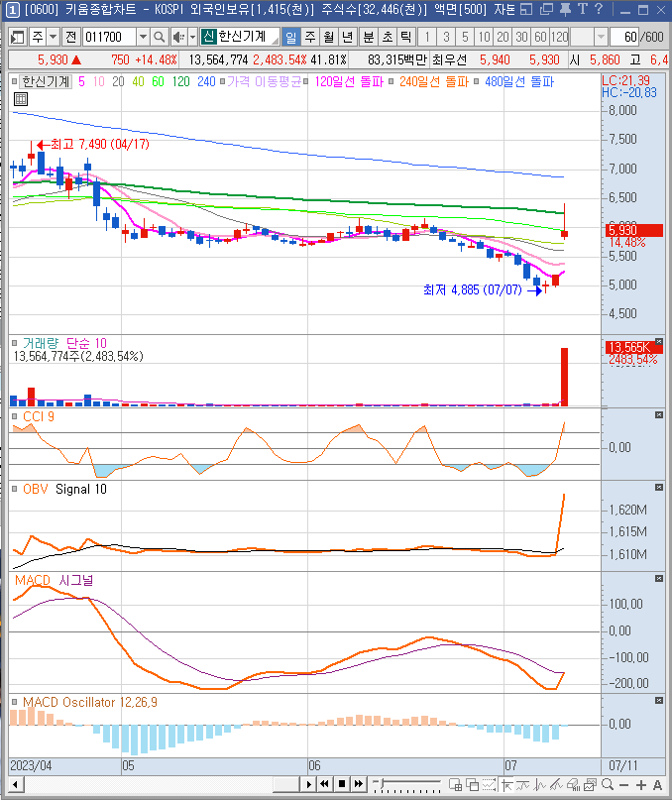
Task: Click the 120 interval button
Action: click(x=560, y=37)
